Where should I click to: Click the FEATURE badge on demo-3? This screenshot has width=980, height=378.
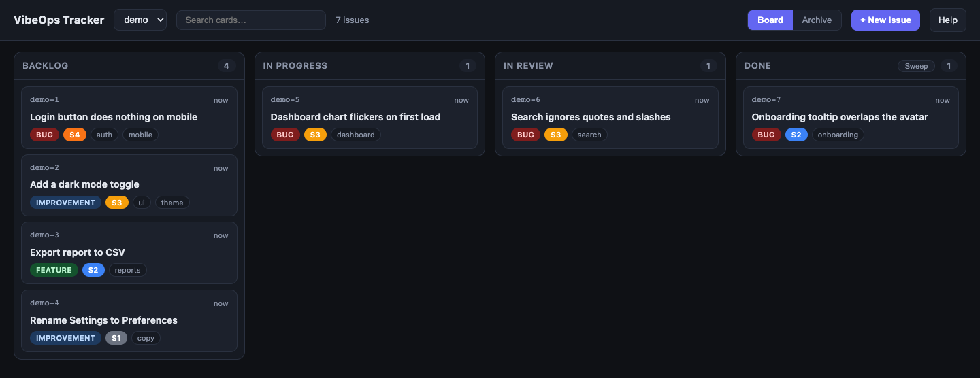click(x=54, y=270)
